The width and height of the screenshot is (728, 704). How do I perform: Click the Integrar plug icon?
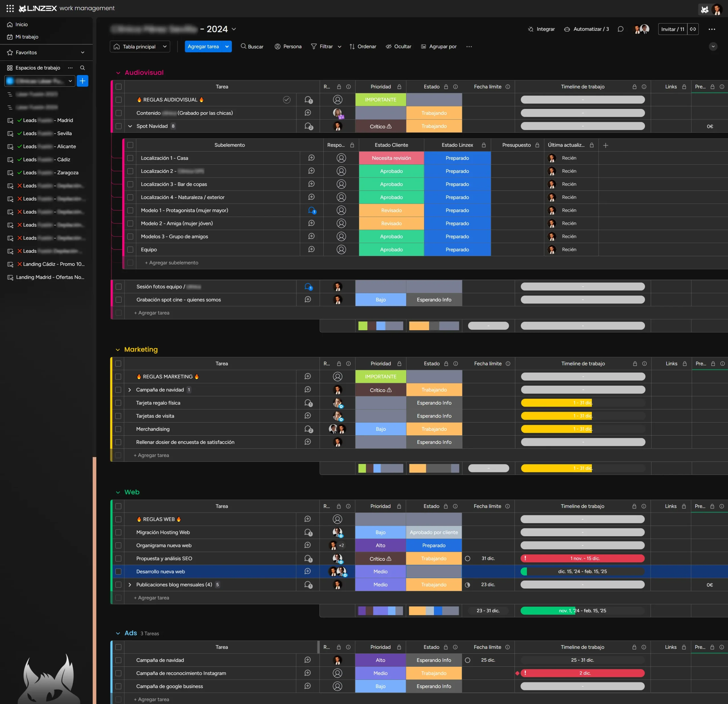[x=530, y=29]
